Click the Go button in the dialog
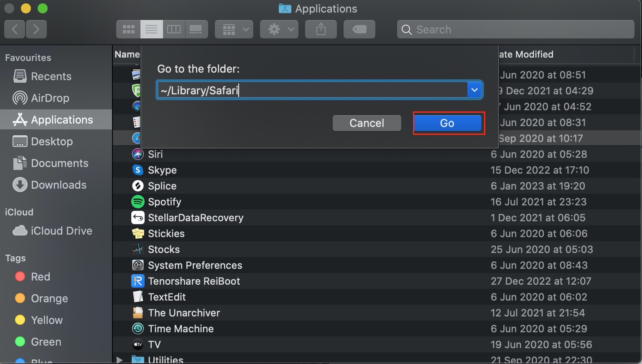Image resolution: width=642 pixels, height=364 pixels. [x=447, y=123]
